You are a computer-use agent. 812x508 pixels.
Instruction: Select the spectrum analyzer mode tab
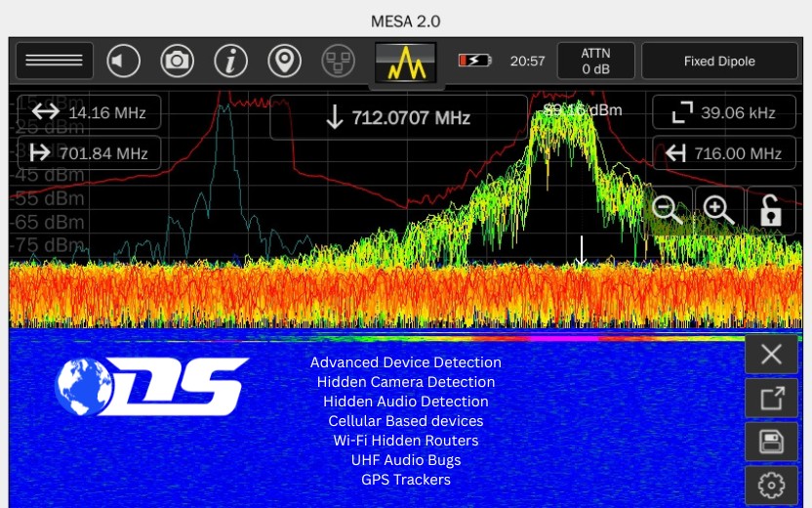tap(406, 62)
